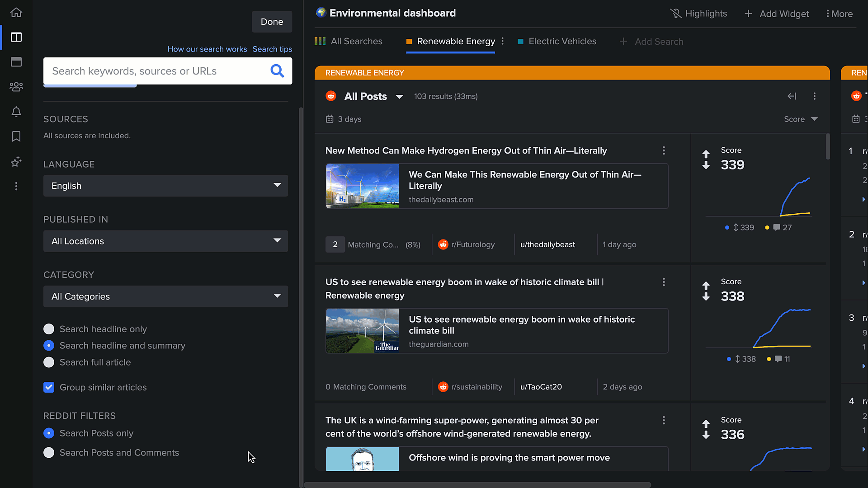The image size is (868, 488).
Task: Click the All Searches colored bars icon
Action: pos(320,41)
